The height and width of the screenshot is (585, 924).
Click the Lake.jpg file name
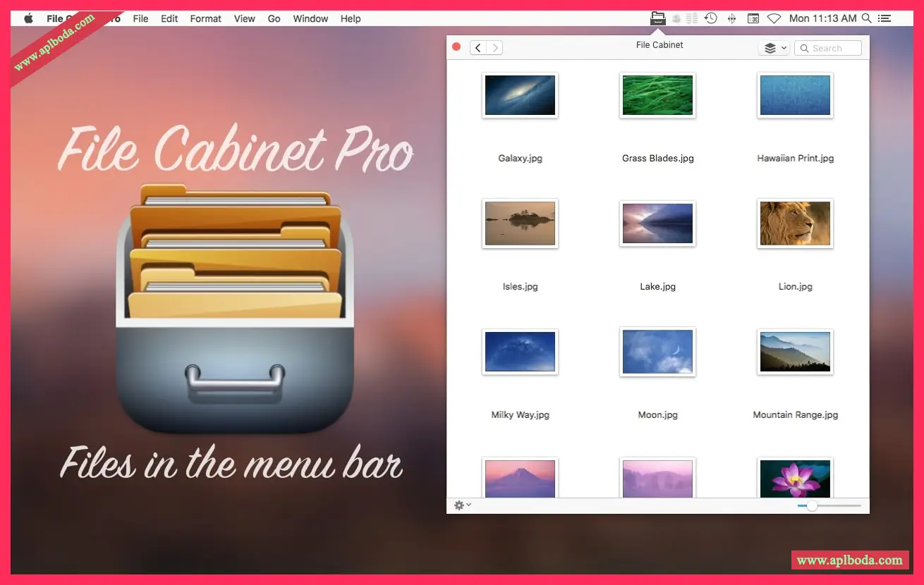(x=658, y=287)
